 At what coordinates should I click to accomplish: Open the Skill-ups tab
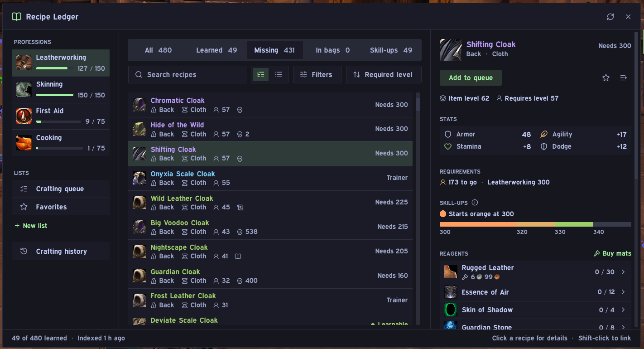coord(391,50)
